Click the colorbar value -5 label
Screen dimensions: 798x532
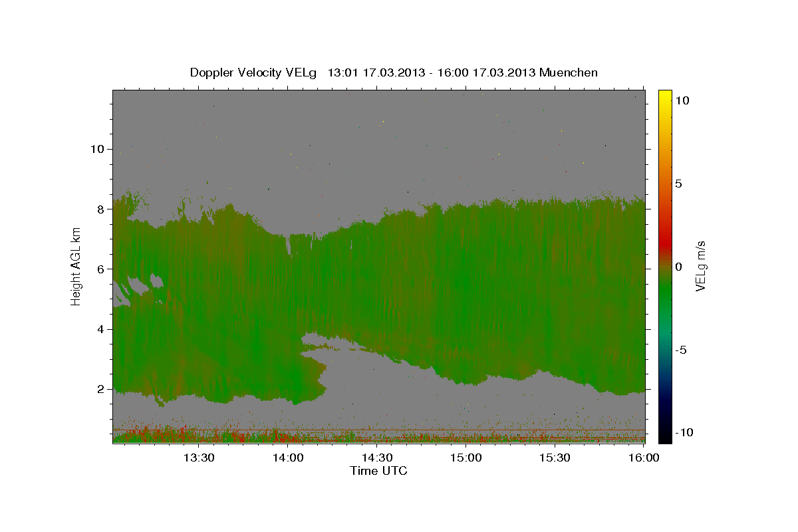(x=681, y=350)
